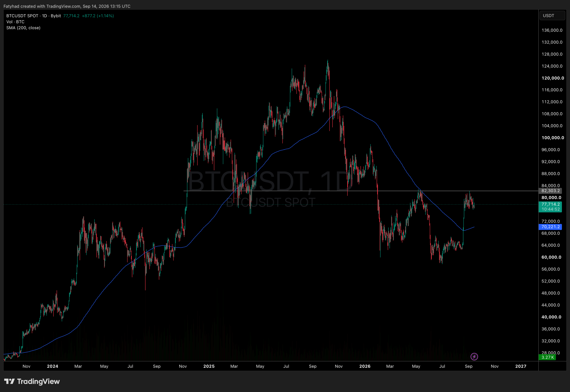Click the 100,000.0 price axis label
This screenshot has width=570, height=392.
point(553,138)
